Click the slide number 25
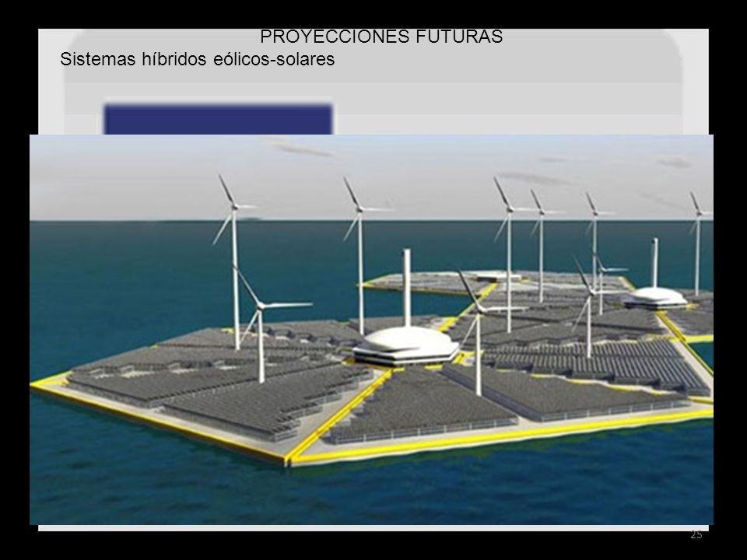The image size is (747, 560). pos(696,535)
